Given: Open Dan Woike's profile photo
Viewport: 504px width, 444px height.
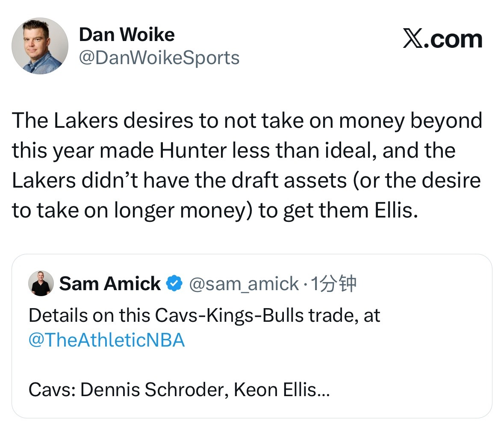Looking at the screenshot, I should click(40, 46).
